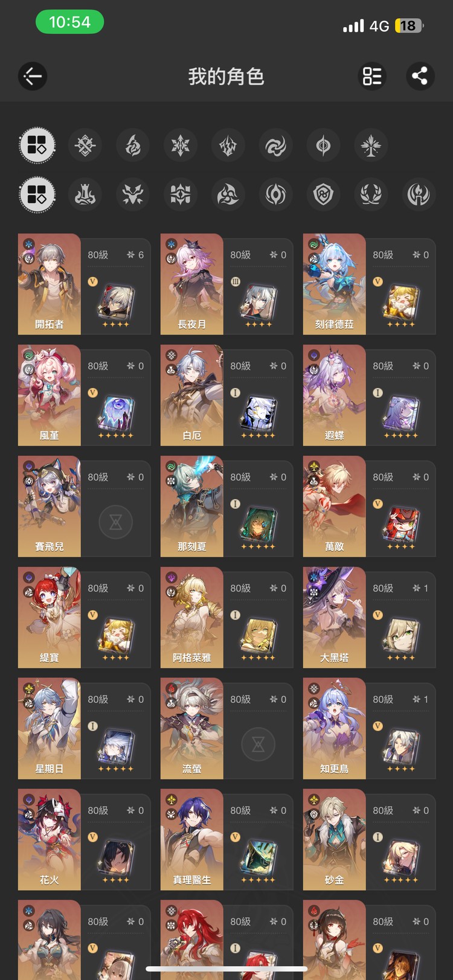The image size is (453, 980).
Task: Filter by Imaginary element icon
Action: (371, 146)
